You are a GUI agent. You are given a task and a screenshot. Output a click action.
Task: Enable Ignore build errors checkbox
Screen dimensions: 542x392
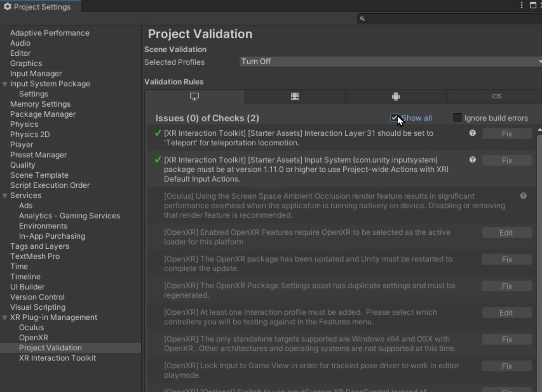pyautogui.click(x=457, y=118)
